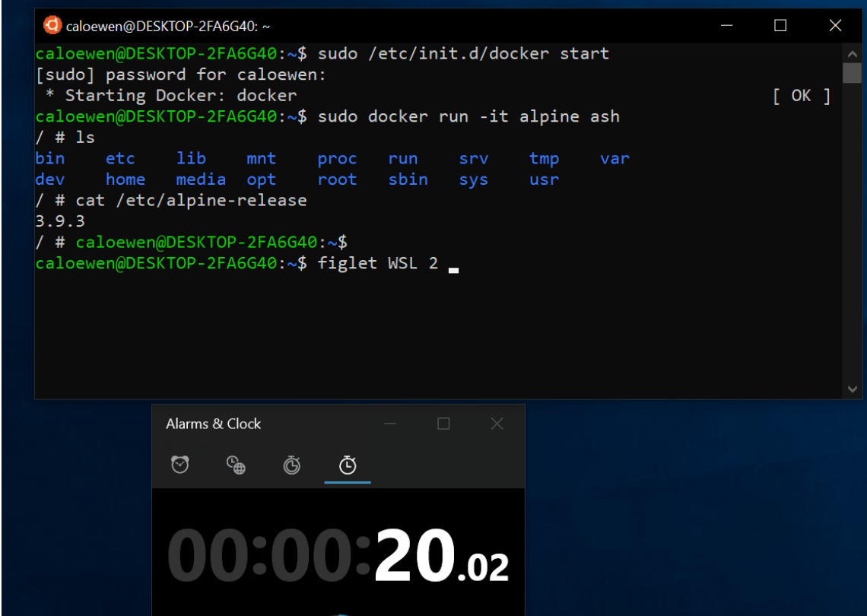Image resolution: width=867 pixels, height=616 pixels.
Task: Open the Timer tab icon
Action: (292, 465)
